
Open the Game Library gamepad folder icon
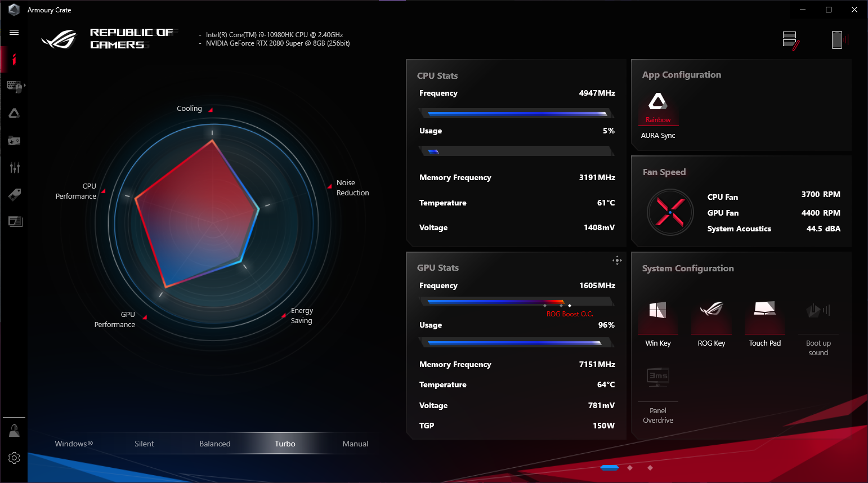click(x=14, y=140)
